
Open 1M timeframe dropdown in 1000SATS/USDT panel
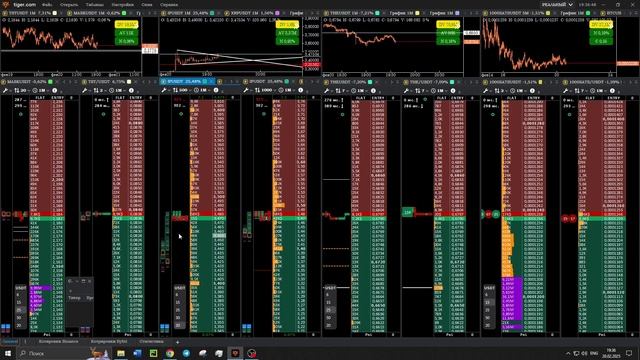coord(597,91)
